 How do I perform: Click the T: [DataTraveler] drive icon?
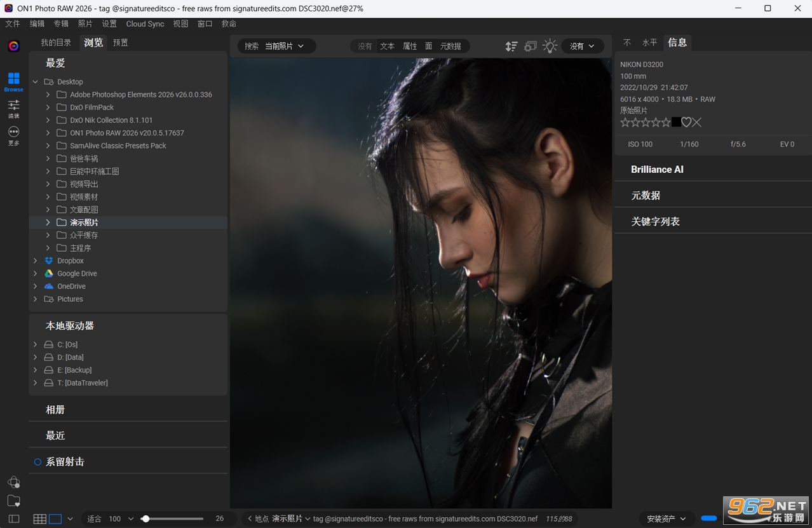48,382
